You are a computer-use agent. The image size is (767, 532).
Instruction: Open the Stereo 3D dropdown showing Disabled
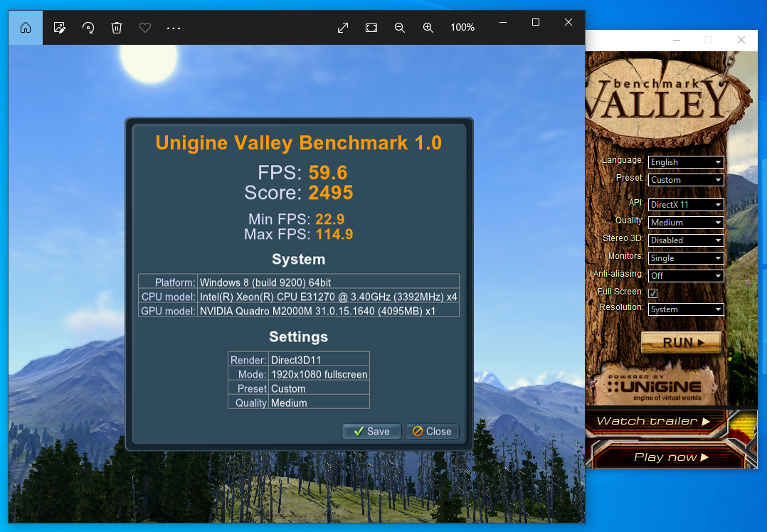point(686,240)
